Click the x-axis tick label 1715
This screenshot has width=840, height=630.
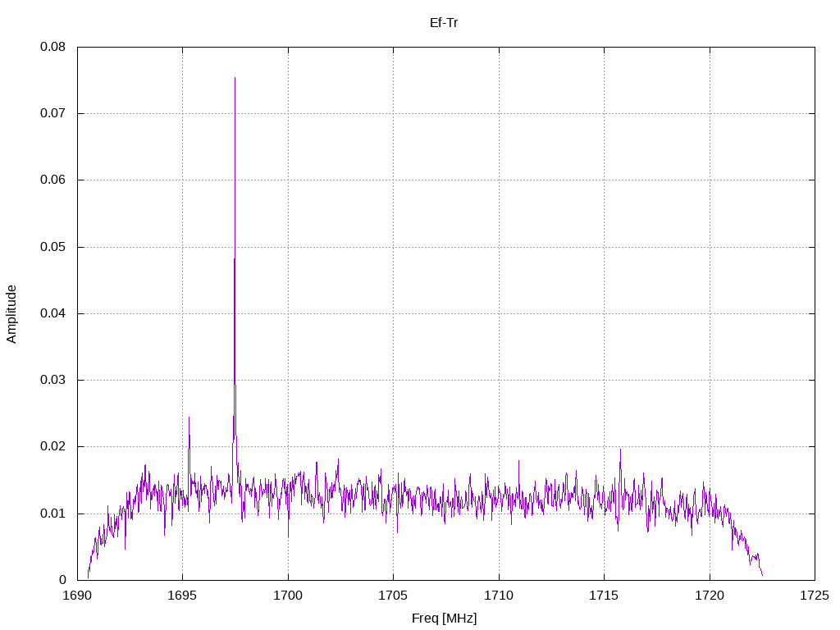(x=604, y=596)
